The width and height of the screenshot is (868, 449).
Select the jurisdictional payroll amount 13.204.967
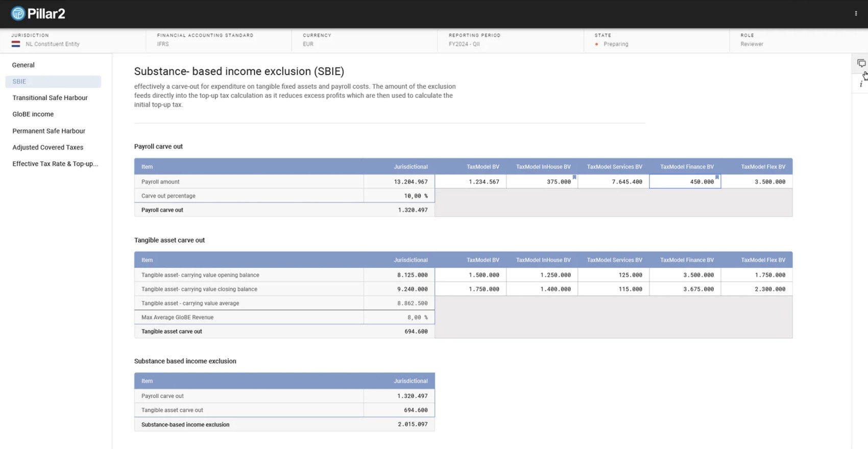tap(399, 182)
